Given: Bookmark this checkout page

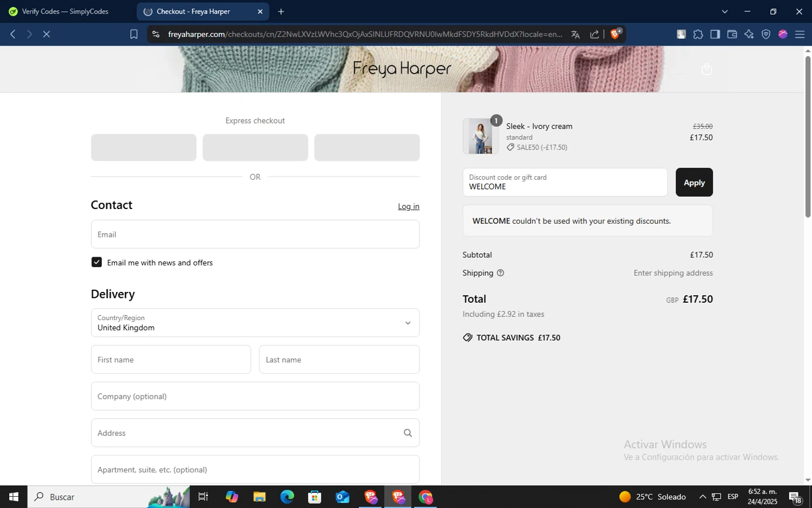Looking at the screenshot, I should [134, 34].
